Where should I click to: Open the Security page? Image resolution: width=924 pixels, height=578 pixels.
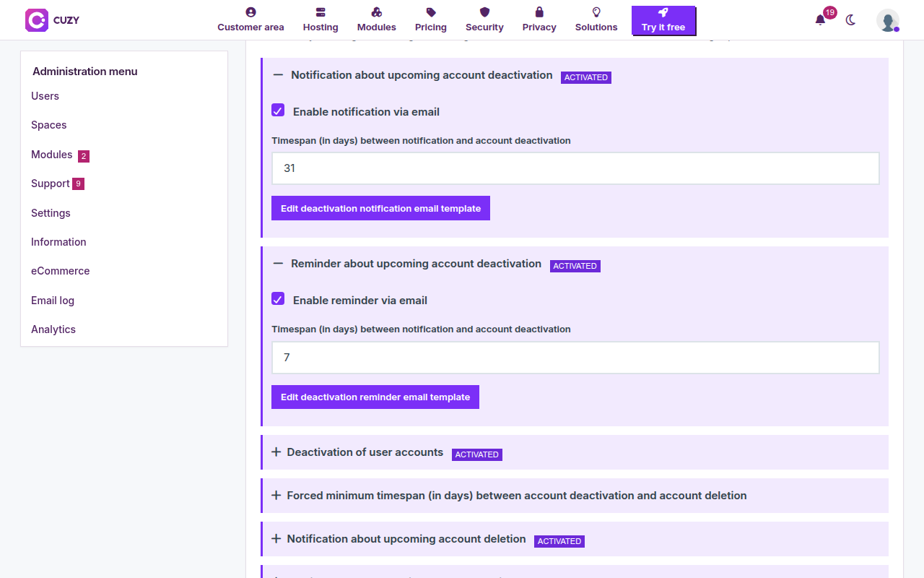(484, 20)
